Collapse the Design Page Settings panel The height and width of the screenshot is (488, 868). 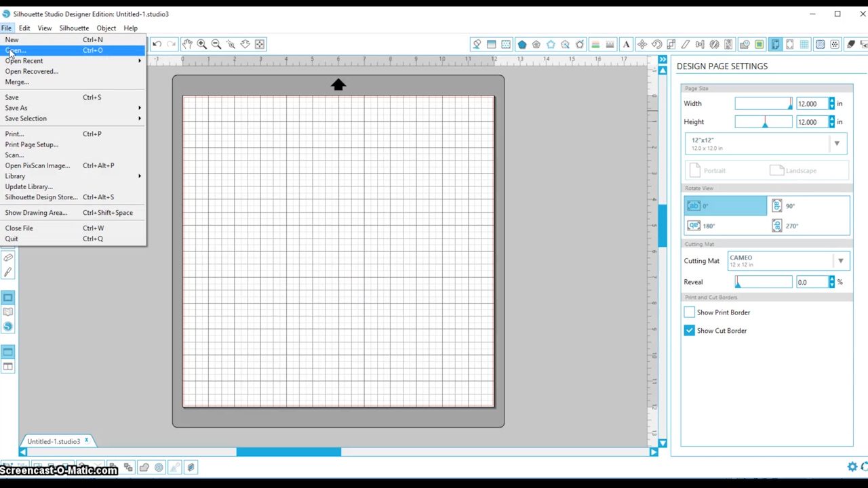tap(663, 60)
